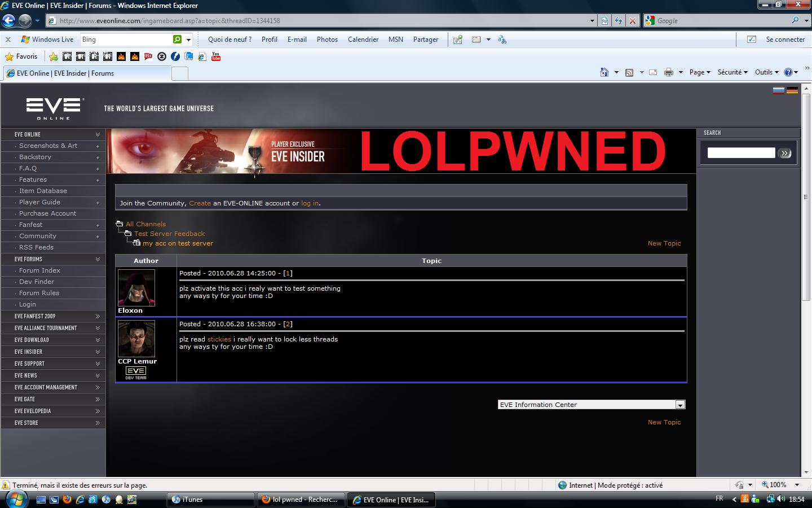Open the address bar history dropdown arrow

point(592,21)
